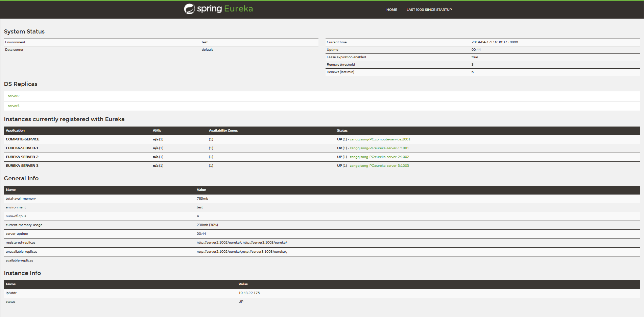Click the registered-replicas row name
Screen dimensions: 644x317
(21, 243)
